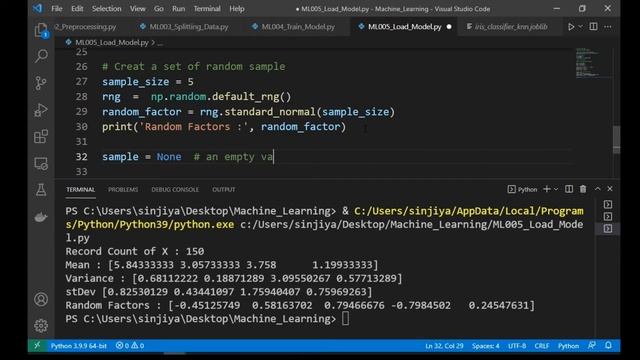Image resolution: width=640 pixels, height=360 pixels.
Task: Switch to OUTPUT panel tab
Action: pos(224,189)
